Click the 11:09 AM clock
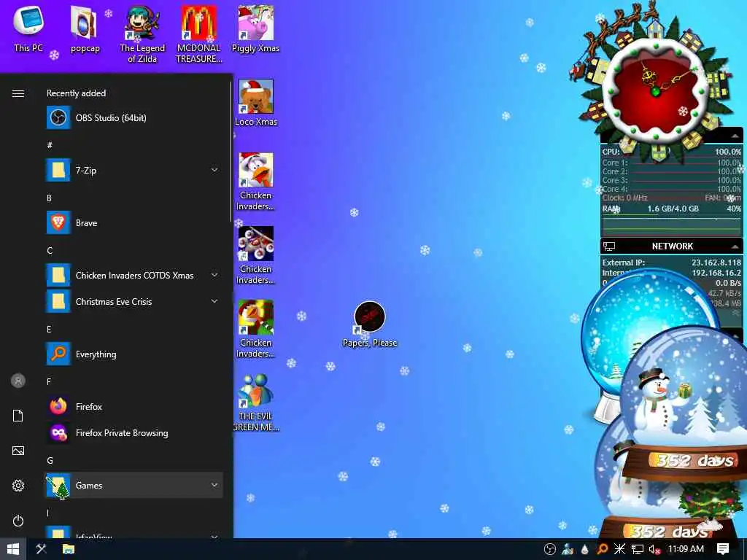Screen dimensions: 747x560 point(686,549)
